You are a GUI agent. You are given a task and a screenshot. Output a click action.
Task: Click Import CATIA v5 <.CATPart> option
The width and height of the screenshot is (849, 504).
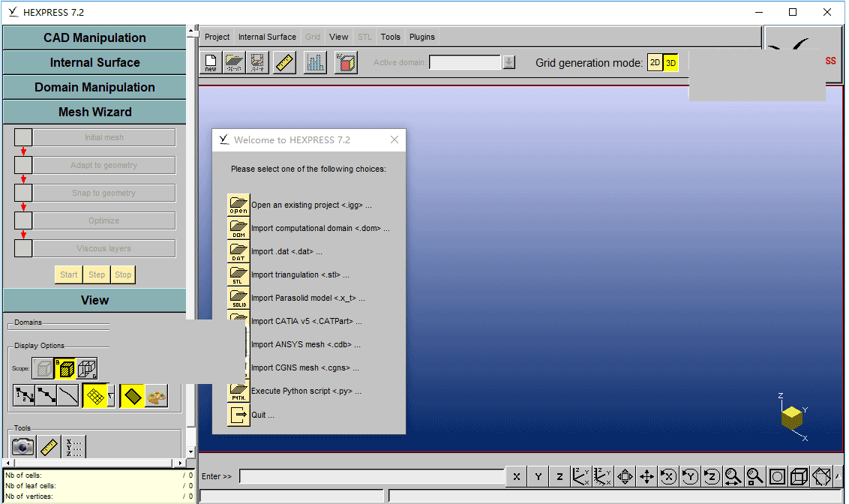point(307,321)
